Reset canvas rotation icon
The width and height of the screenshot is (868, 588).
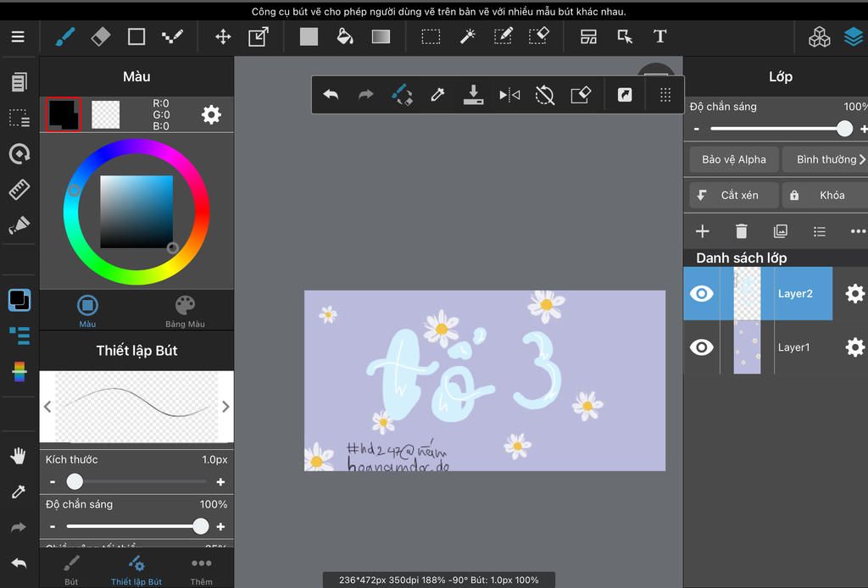pos(545,95)
